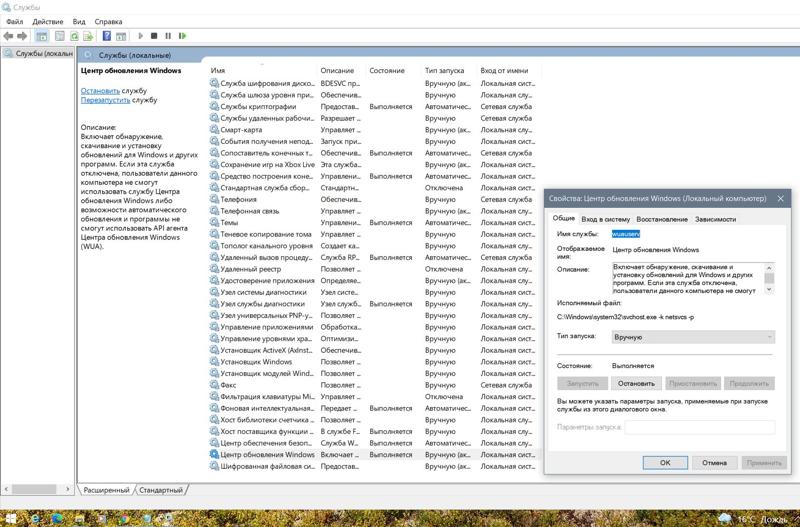
Task: Toggle the action pane toolbar icon
Action: coord(121,36)
